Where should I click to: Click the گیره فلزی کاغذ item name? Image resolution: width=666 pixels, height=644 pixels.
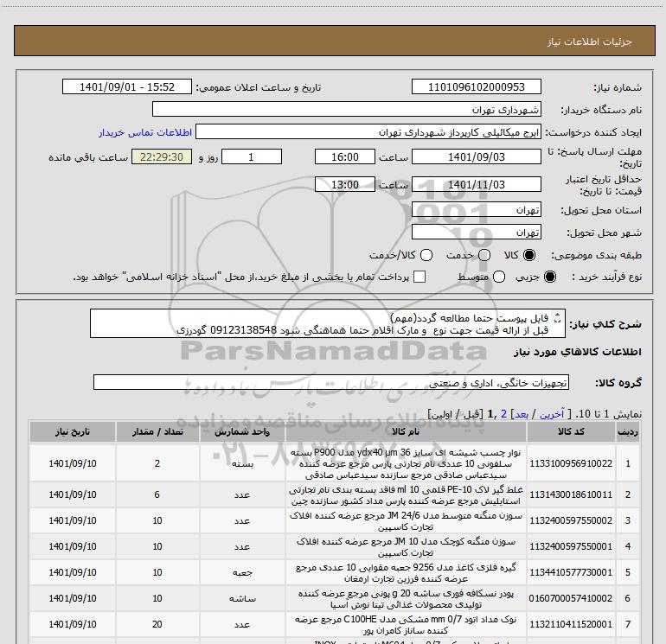click(406, 572)
